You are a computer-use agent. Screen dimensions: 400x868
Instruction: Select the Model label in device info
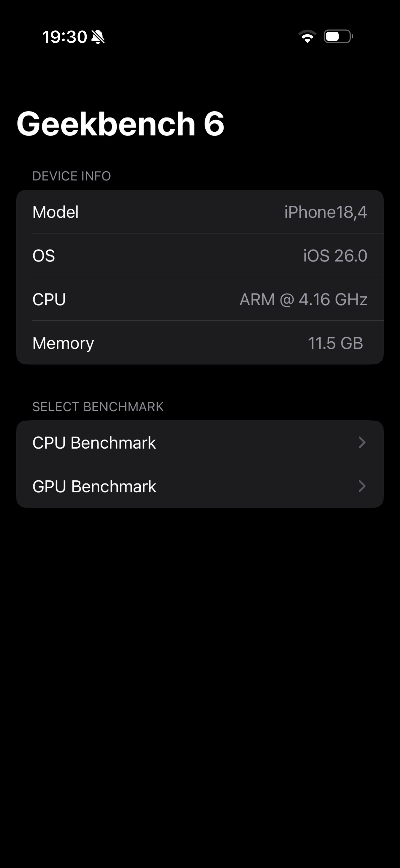coord(56,212)
